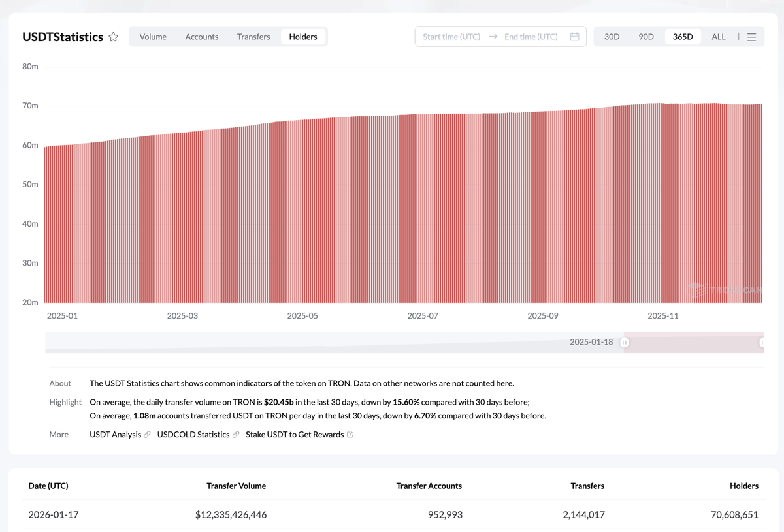Choose the 365D time range
Viewport: 784px width, 532px height.
point(683,37)
